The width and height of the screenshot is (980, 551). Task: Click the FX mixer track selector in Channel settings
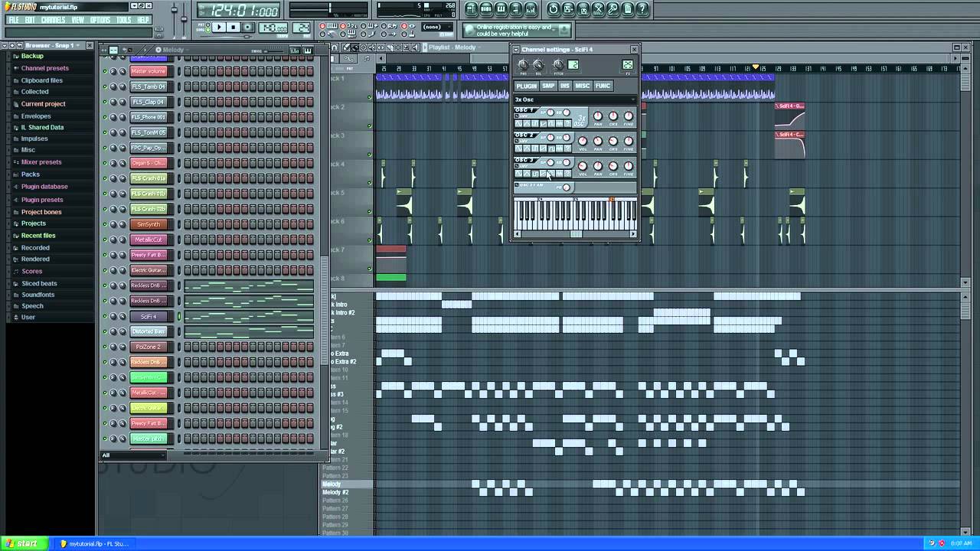[628, 65]
